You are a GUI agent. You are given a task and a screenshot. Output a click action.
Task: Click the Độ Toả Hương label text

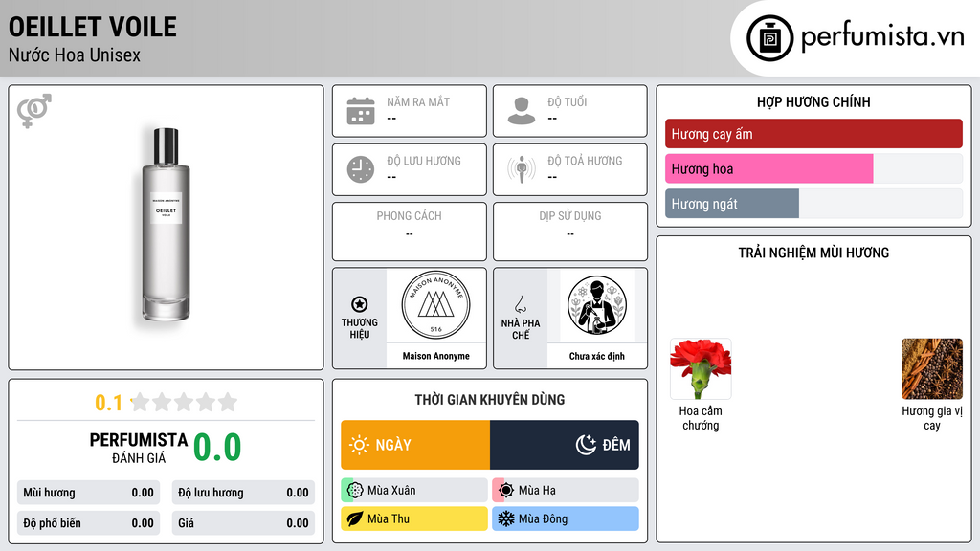(x=585, y=161)
